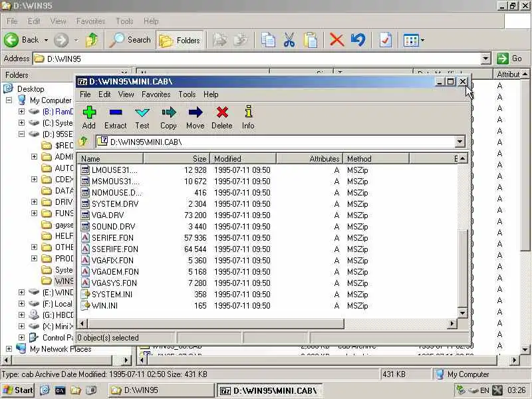Expand Control Panel tree node

(x=21, y=338)
